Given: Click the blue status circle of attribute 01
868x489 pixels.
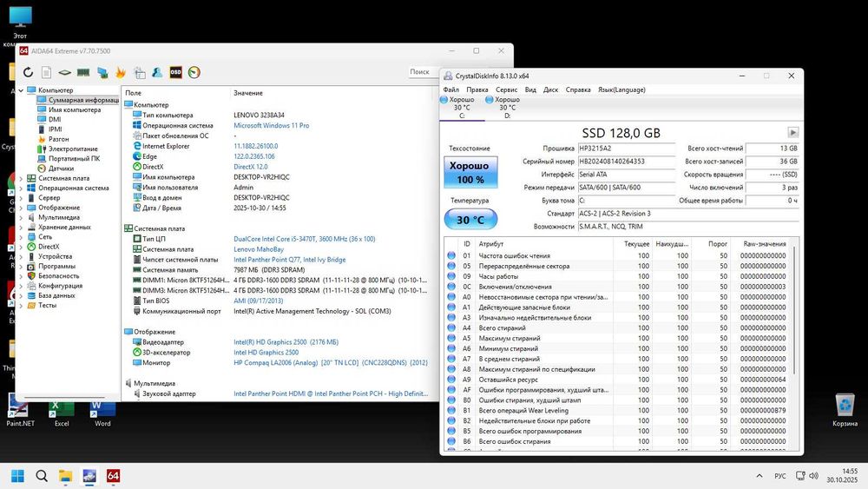Looking at the screenshot, I should coord(451,256).
